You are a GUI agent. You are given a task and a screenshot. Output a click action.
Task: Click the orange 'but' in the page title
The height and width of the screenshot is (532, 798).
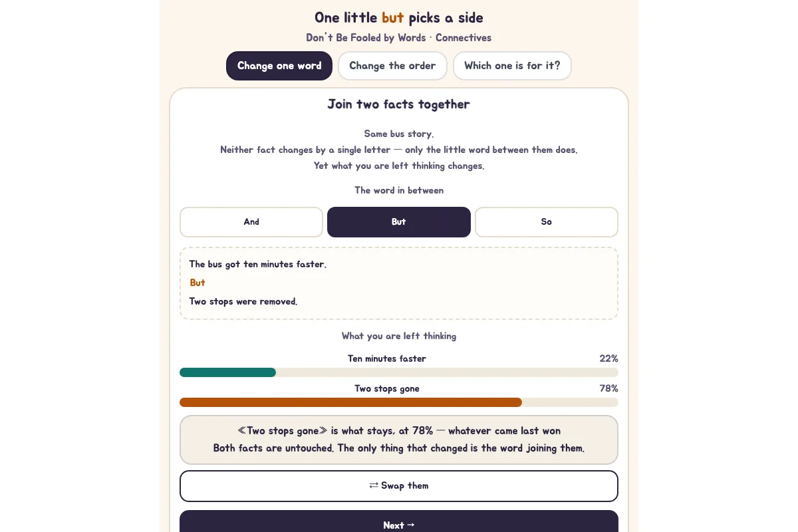point(393,18)
